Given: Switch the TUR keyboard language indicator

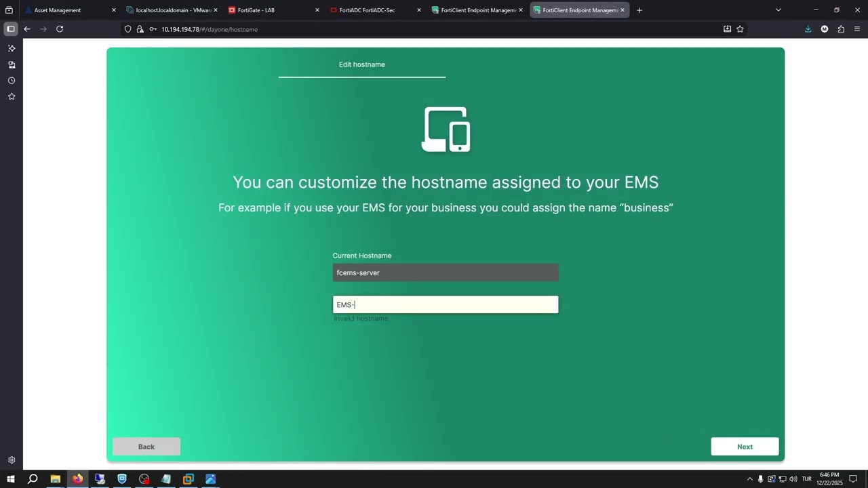Looking at the screenshot, I should tap(807, 479).
